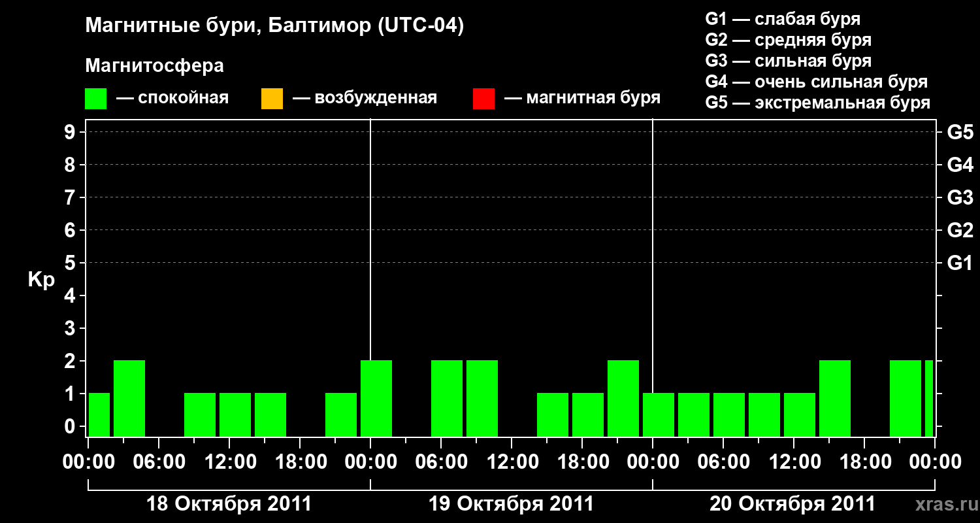Click the G5 mark on the right axis
This screenshot has width=980, height=523.
point(960,132)
